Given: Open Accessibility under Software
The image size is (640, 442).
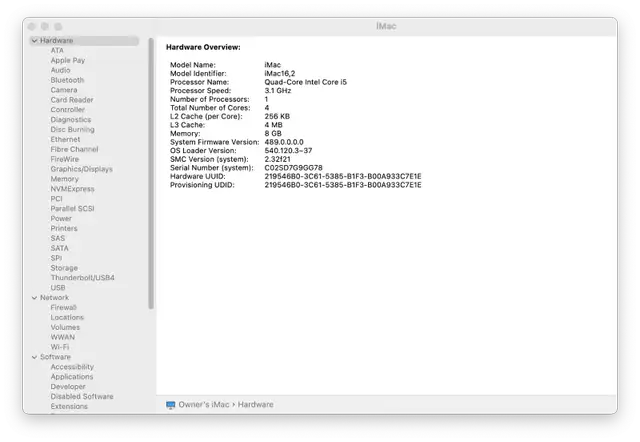Looking at the screenshot, I should (72, 367).
